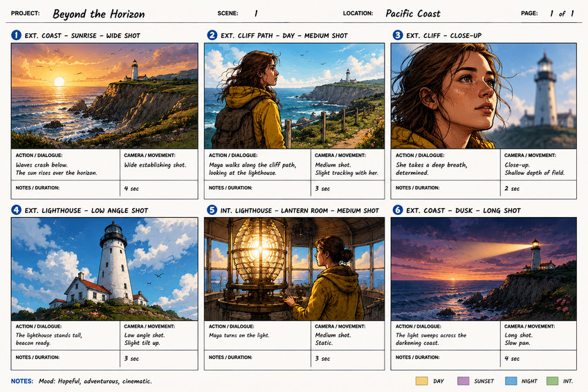Image resolution: width=588 pixels, height=392 pixels.
Task: Click the '2 sec' duration in panel 3
Action: pos(512,189)
